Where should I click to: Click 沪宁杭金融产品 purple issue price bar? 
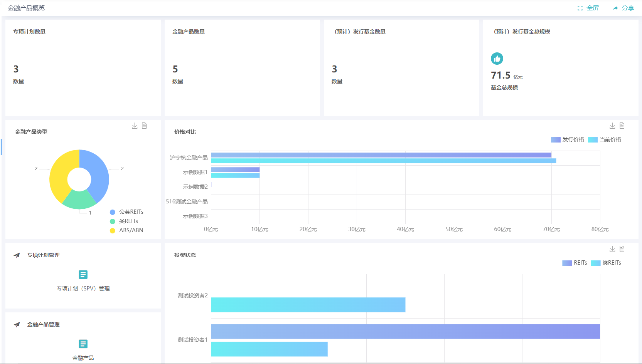(381, 155)
